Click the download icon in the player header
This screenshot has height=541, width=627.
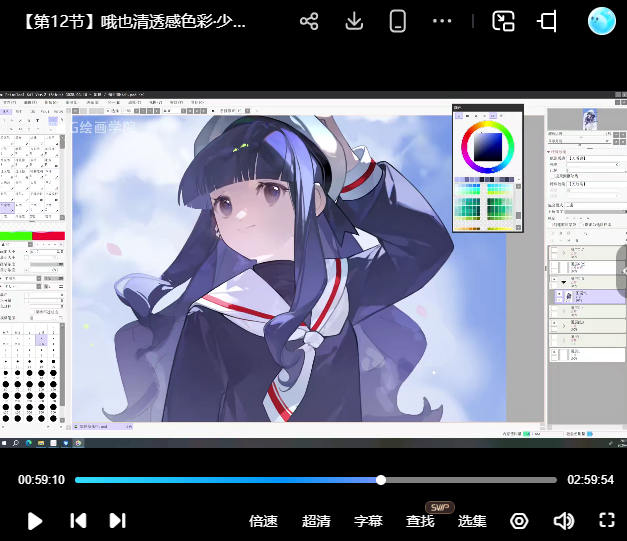click(x=354, y=21)
